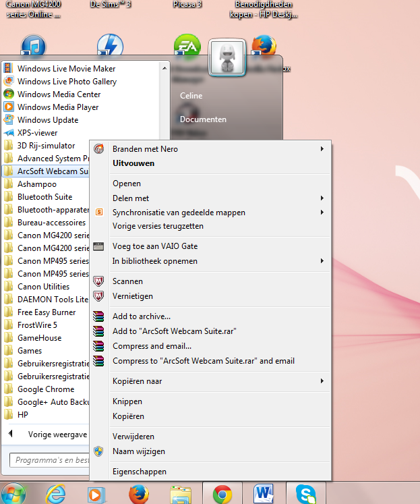Screen dimensions: 420x504
Task: Open Firefox from the taskbar
Action: [x=139, y=494]
